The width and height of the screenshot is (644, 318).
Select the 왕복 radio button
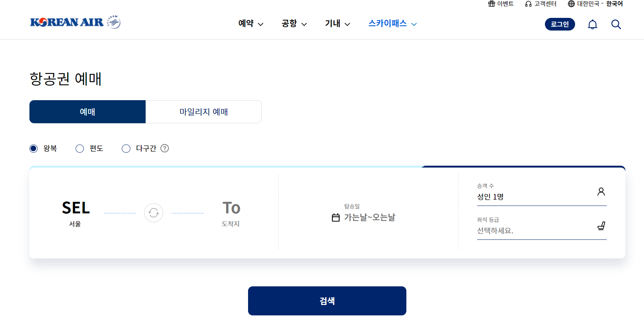click(x=33, y=148)
